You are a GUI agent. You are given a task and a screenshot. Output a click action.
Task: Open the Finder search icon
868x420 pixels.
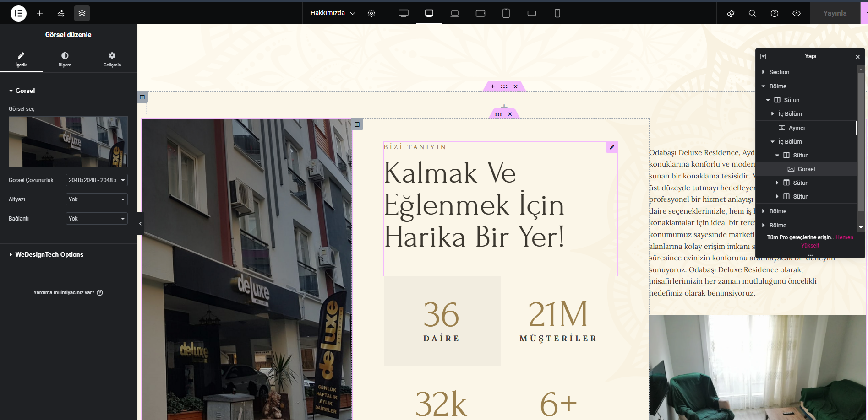tap(753, 13)
